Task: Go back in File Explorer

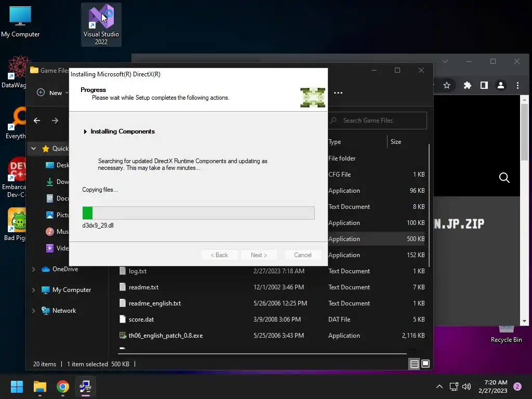Action: point(37,121)
